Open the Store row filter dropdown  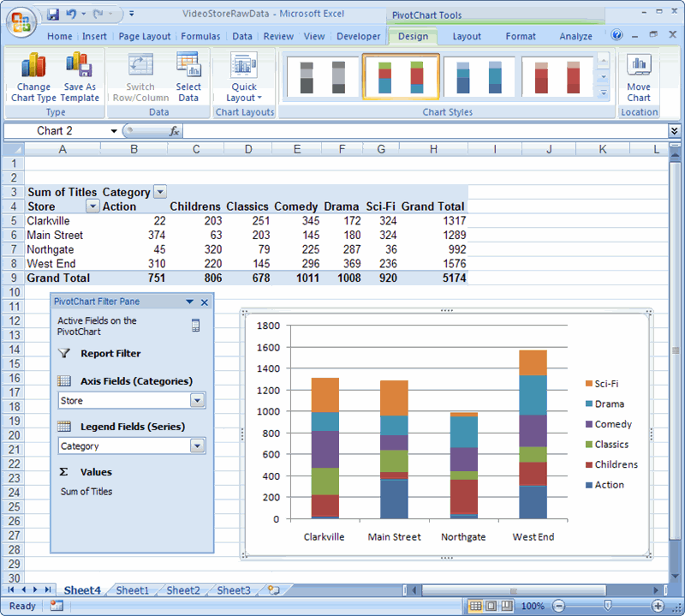tap(92, 206)
